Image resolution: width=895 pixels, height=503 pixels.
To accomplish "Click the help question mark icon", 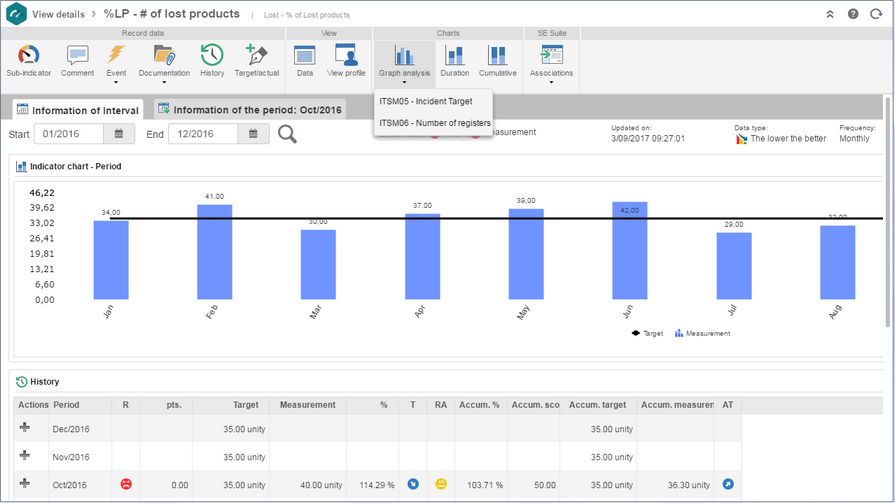I will pyautogui.click(x=853, y=14).
